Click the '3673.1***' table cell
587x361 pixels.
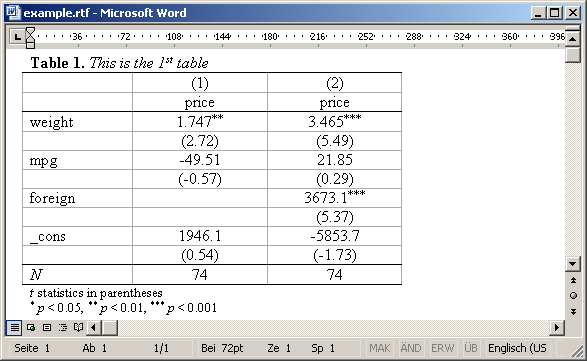click(x=335, y=198)
